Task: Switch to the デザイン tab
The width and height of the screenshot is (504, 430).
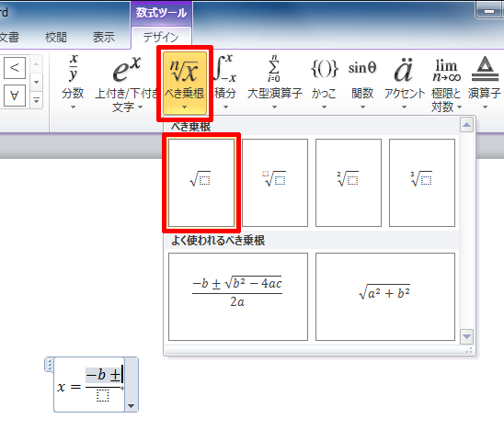Action: coord(161,38)
